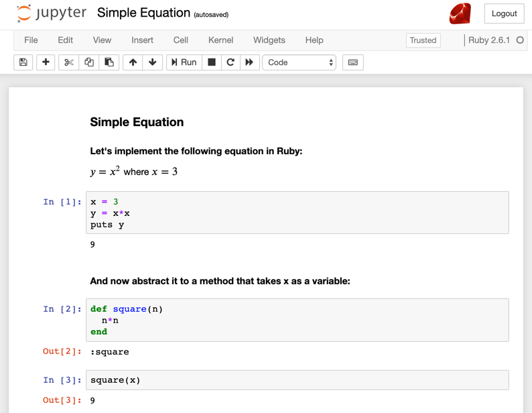This screenshot has width=532, height=413.
Task: Click the printed 9 below the In [1] cell
Action: [x=92, y=245]
